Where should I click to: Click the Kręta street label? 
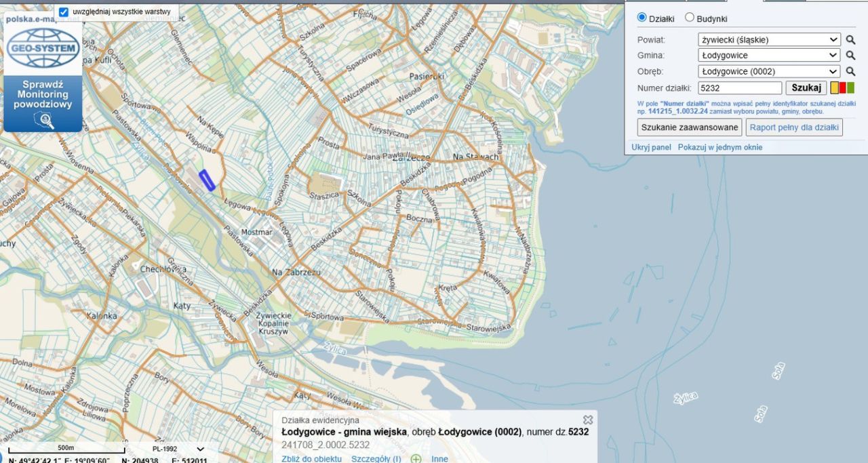coord(448,287)
